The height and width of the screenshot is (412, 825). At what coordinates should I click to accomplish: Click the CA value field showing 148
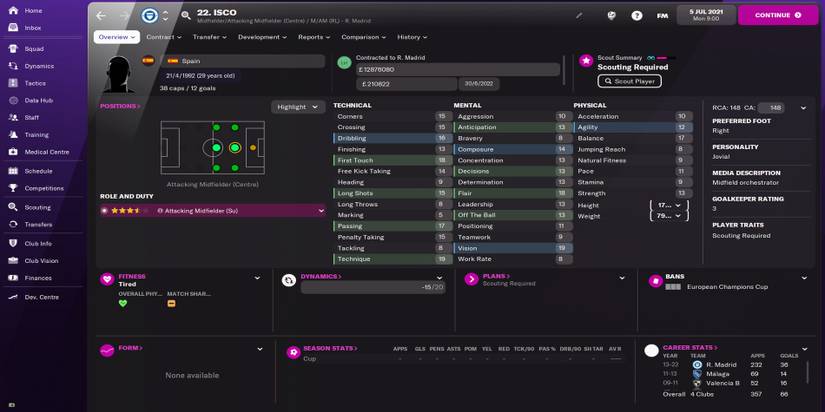pyautogui.click(x=771, y=108)
